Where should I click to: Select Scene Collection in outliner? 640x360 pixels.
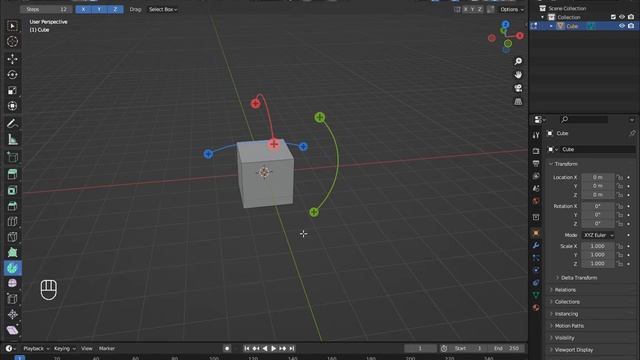567,8
